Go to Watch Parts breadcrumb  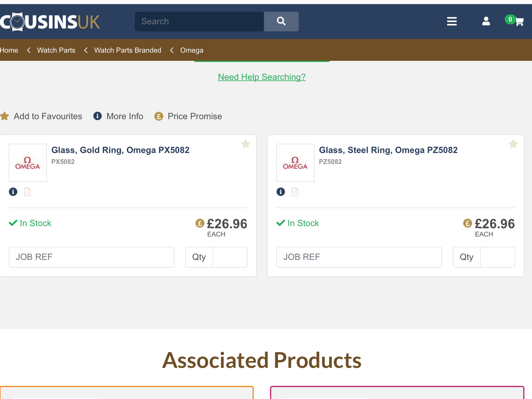(56, 50)
